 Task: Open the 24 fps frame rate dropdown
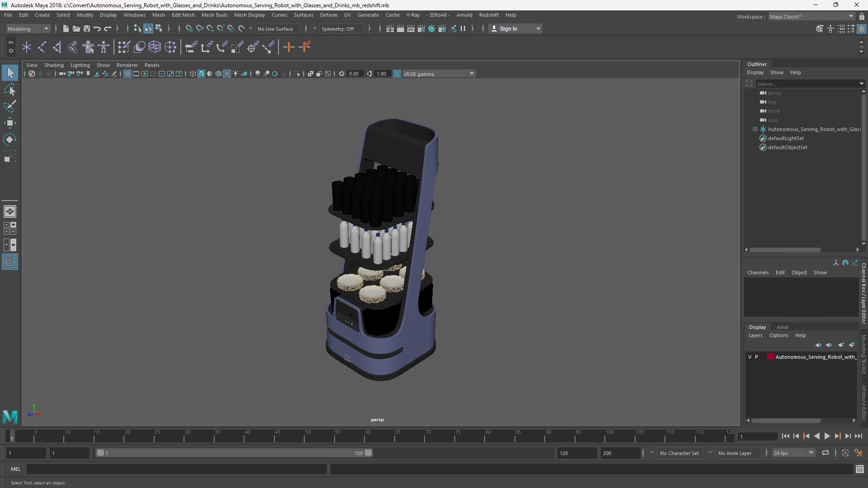pos(793,453)
